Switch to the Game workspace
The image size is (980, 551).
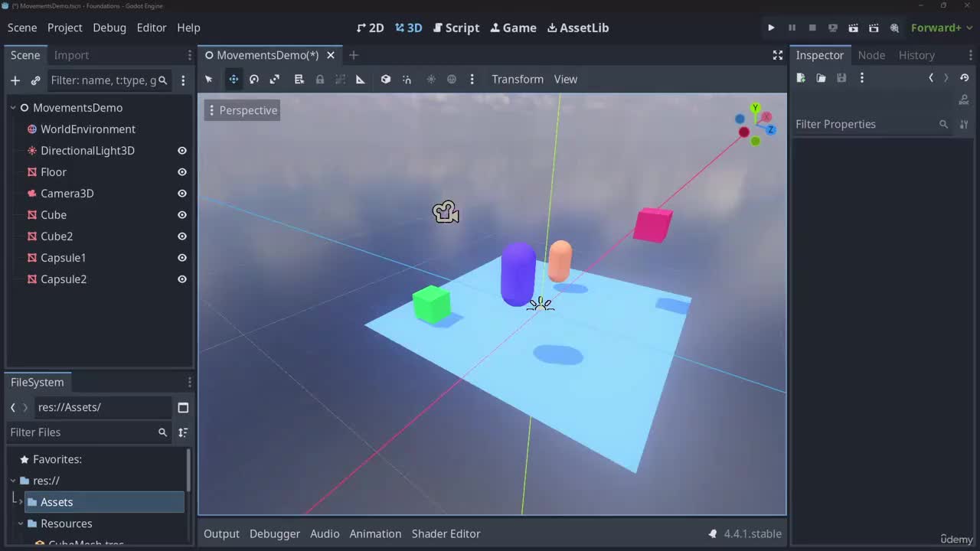click(514, 28)
